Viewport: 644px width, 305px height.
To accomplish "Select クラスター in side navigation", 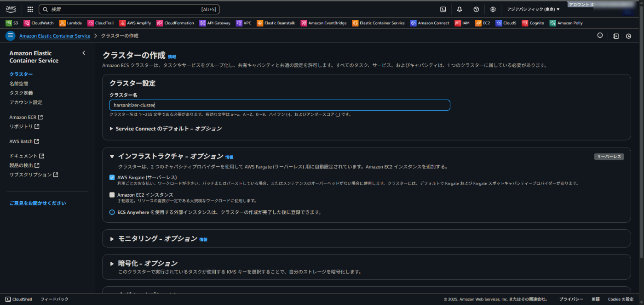I will coord(21,74).
